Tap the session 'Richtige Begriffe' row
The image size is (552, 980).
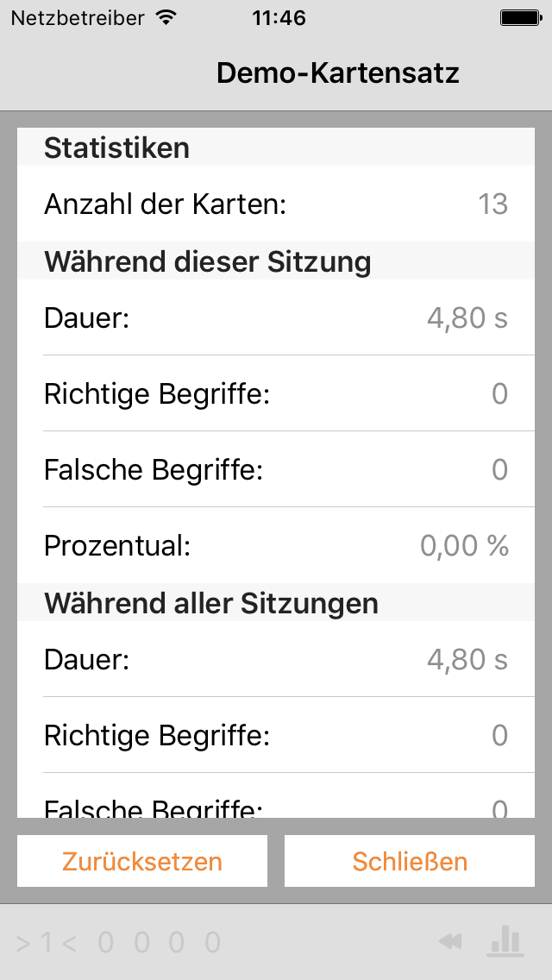276,393
